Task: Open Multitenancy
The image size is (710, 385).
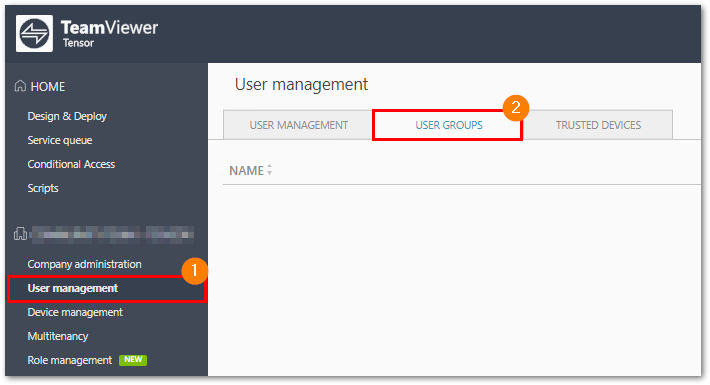Action: (58, 336)
